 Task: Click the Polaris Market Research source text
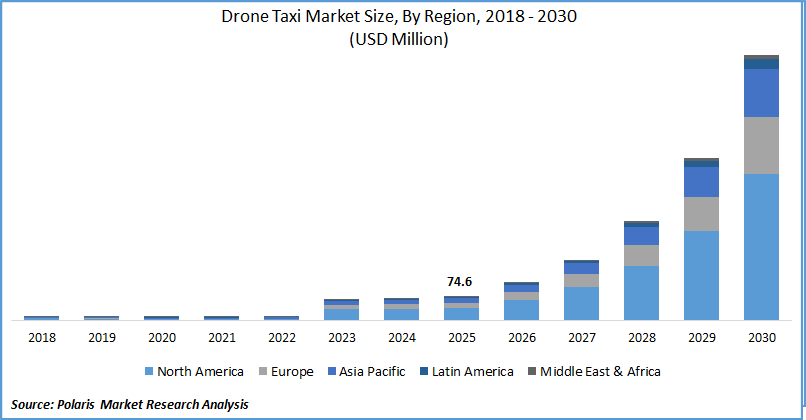coord(130,405)
